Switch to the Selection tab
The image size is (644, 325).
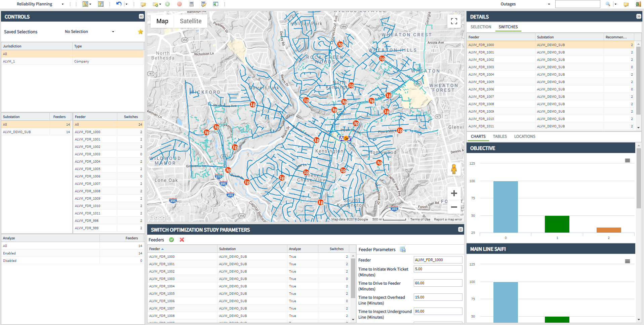pyautogui.click(x=481, y=27)
